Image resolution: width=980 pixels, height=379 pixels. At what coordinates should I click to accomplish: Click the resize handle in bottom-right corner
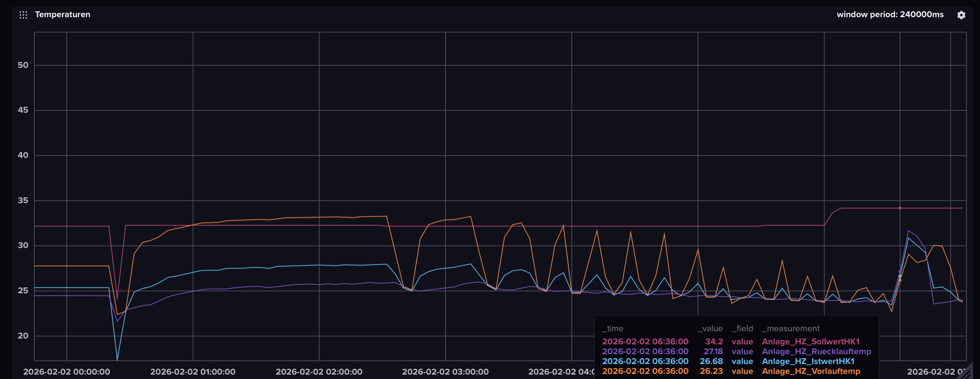(x=974, y=373)
